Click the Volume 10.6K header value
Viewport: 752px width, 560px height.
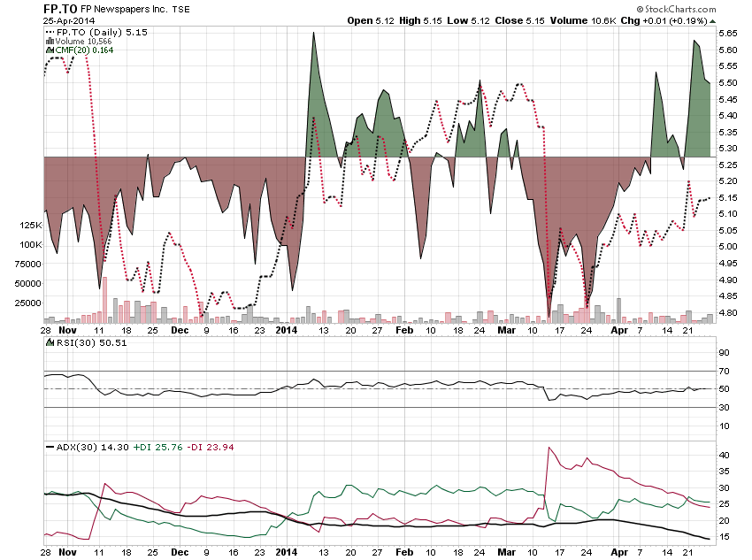[583, 20]
